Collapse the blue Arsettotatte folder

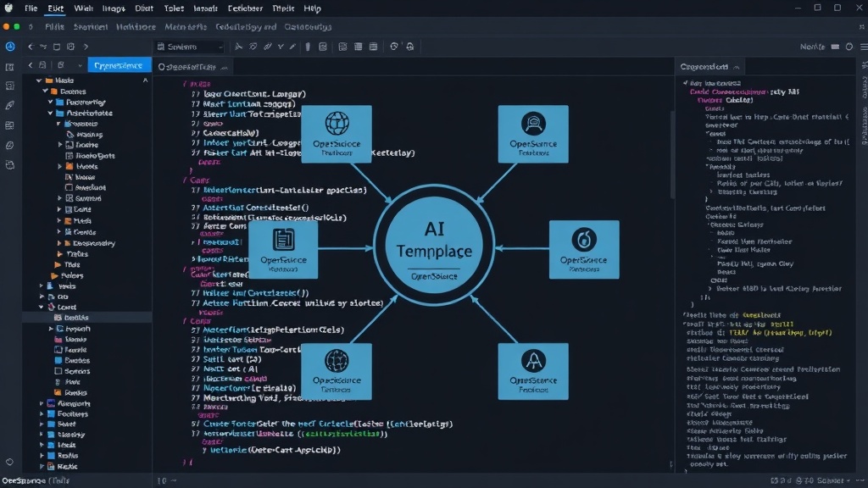click(x=50, y=113)
